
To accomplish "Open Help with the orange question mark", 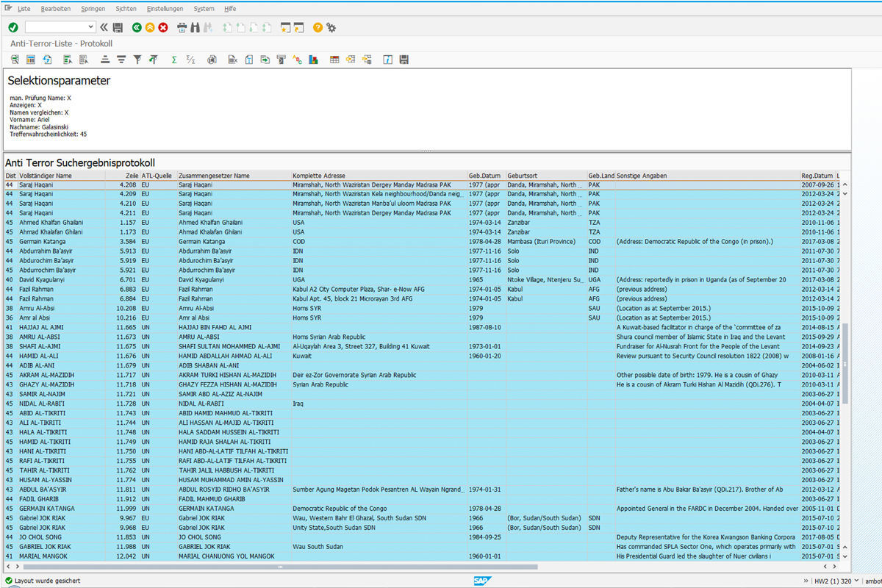I will click(318, 27).
